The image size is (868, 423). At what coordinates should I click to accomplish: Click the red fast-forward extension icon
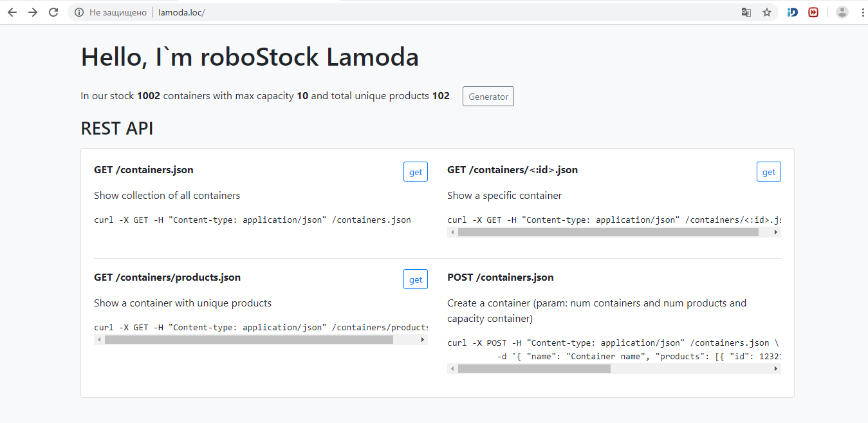pyautogui.click(x=813, y=12)
